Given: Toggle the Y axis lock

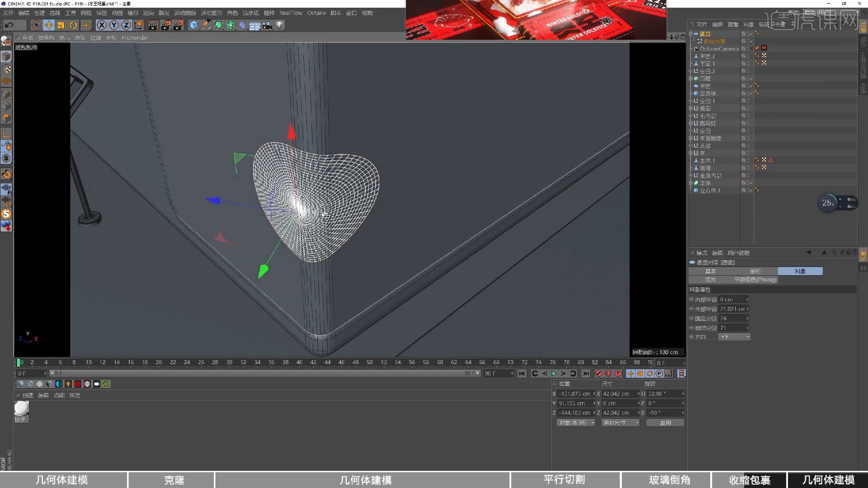Looking at the screenshot, I should 114,25.
